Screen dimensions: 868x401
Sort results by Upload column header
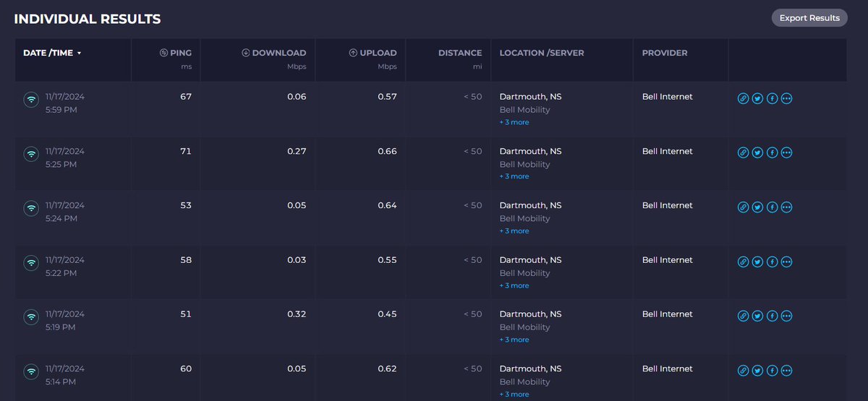click(373, 53)
